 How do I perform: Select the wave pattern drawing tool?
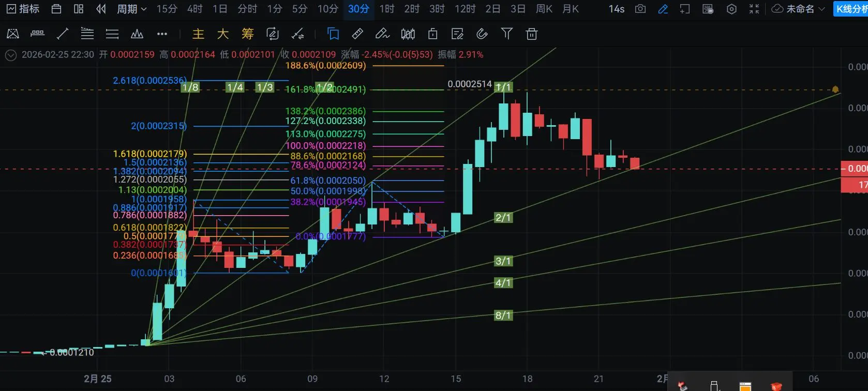[137, 34]
